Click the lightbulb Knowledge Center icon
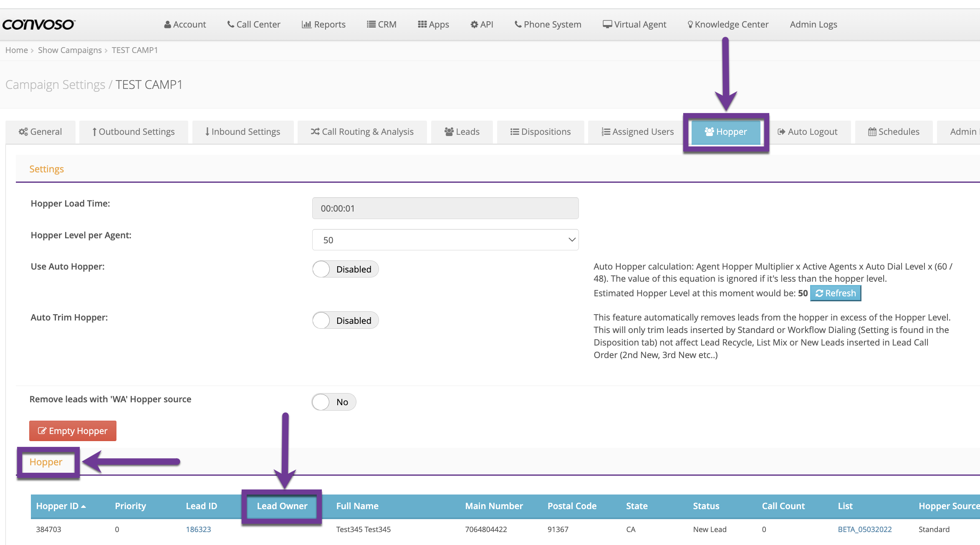Image resolution: width=980 pixels, height=545 pixels. (690, 25)
